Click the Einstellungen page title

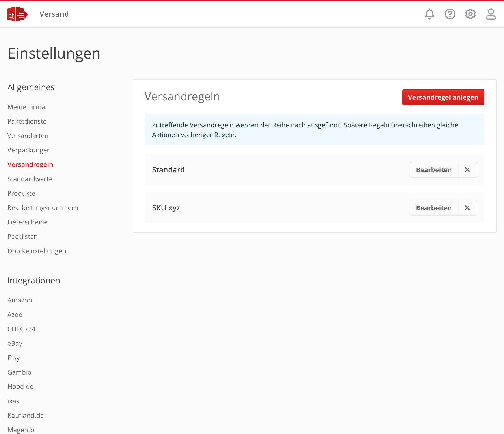point(54,53)
